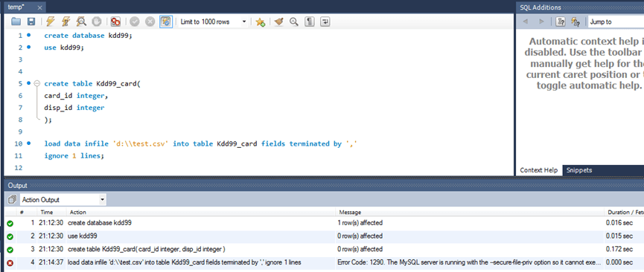Image resolution: width=644 pixels, height=272 pixels.
Task: Open the Limit to 1000 rows dropdown
Action: pos(213,22)
